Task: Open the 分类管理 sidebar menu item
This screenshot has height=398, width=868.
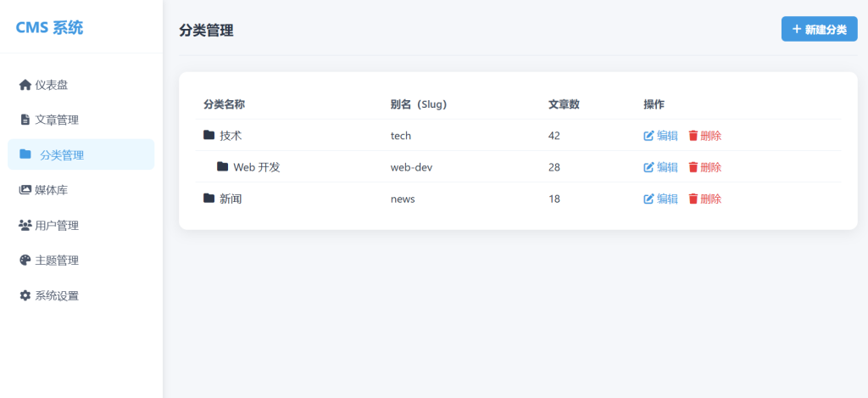Action: pos(81,155)
